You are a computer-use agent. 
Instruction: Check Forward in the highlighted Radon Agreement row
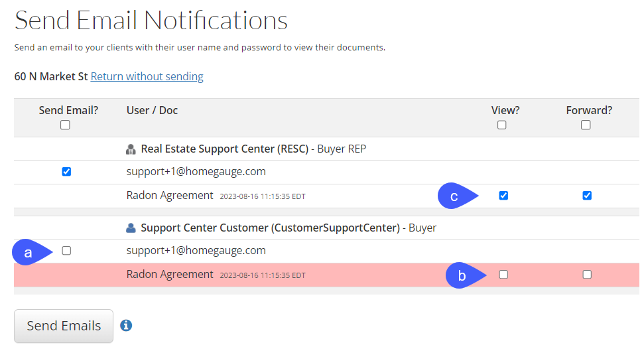pos(587,275)
